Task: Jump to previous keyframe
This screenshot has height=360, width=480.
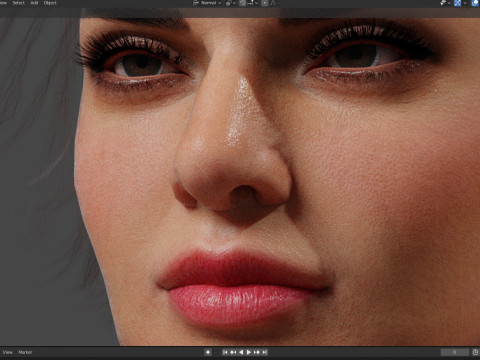Action: (233, 352)
